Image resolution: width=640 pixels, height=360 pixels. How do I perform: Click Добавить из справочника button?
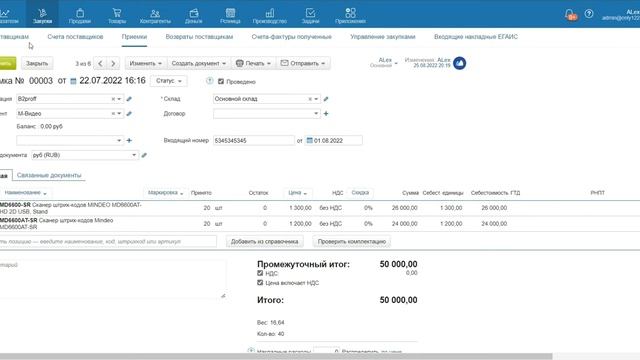(x=264, y=242)
